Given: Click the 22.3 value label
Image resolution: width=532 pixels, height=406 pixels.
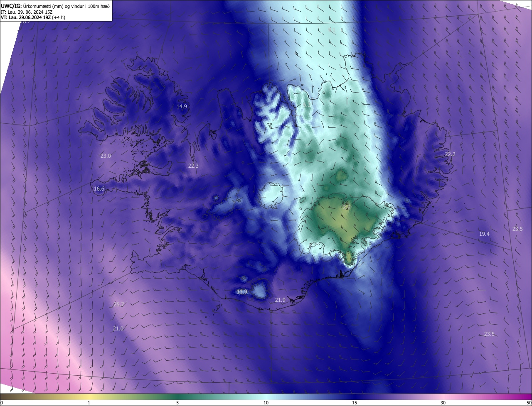Looking at the screenshot, I should tap(193, 166).
